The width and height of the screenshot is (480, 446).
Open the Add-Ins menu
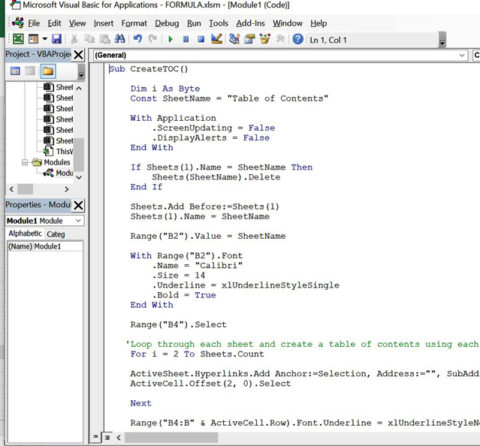click(250, 23)
